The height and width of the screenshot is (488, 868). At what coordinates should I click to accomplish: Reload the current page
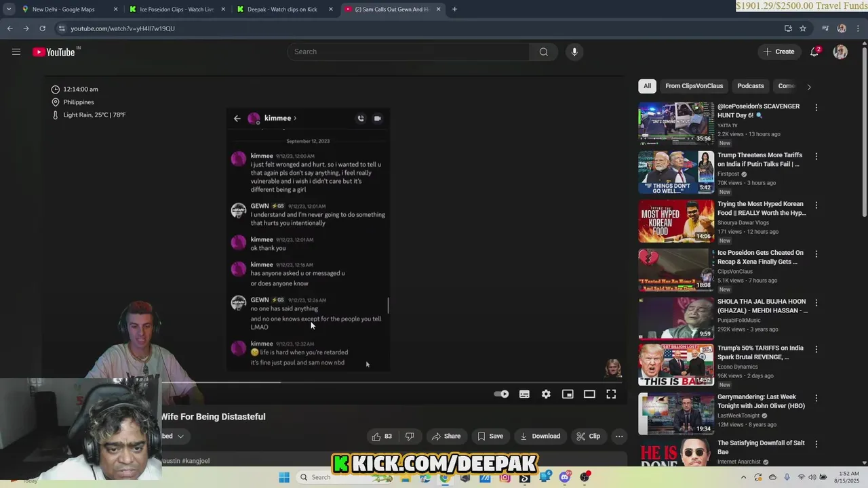pyautogui.click(x=42, y=28)
